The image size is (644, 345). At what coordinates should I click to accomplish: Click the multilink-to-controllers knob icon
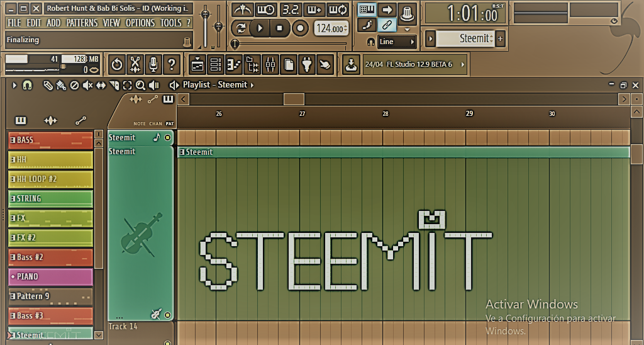[407, 14]
